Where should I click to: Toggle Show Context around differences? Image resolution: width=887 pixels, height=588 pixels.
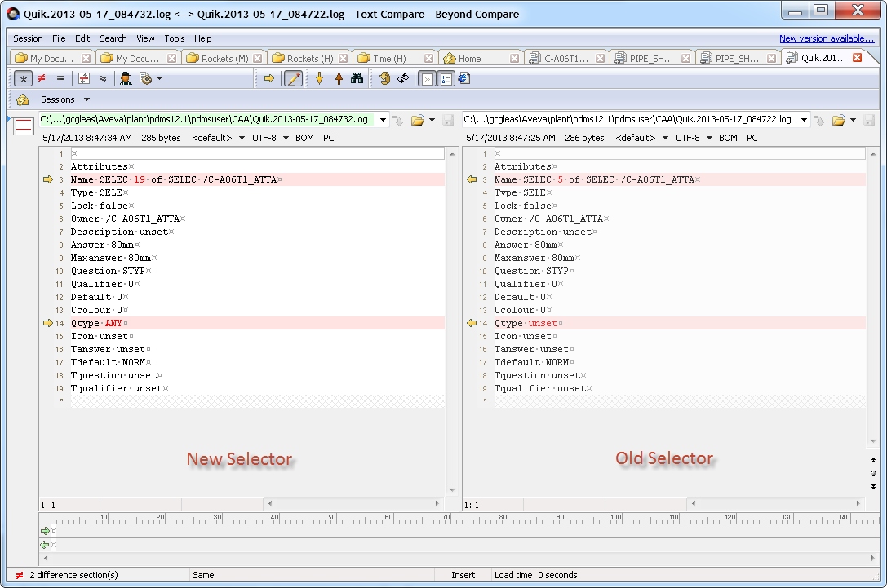pyautogui.click(x=84, y=78)
